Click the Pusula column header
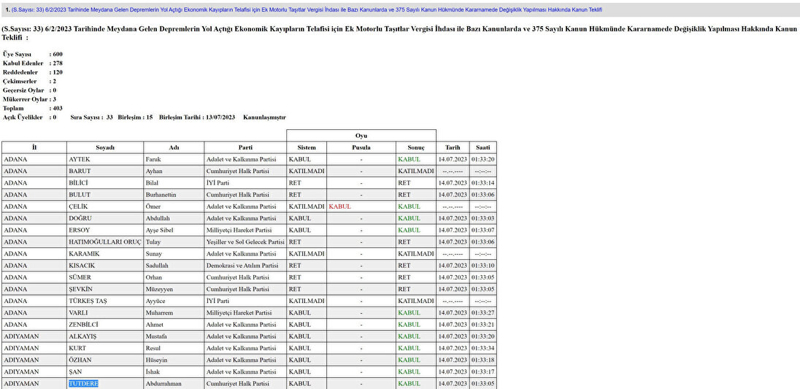The width and height of the screenshot is (800, 389). [361, 148]
